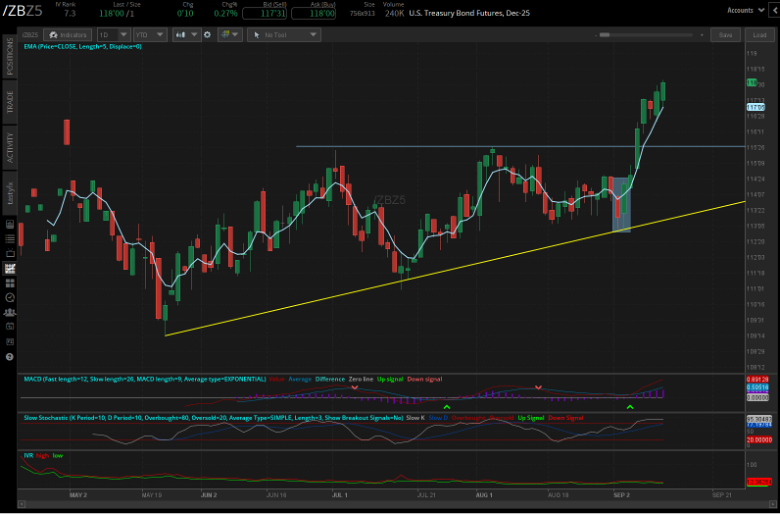The height and width of the screenshot is (515, 780).
Task: Open the news feed sidebar icon
Action: coord(10,342)
